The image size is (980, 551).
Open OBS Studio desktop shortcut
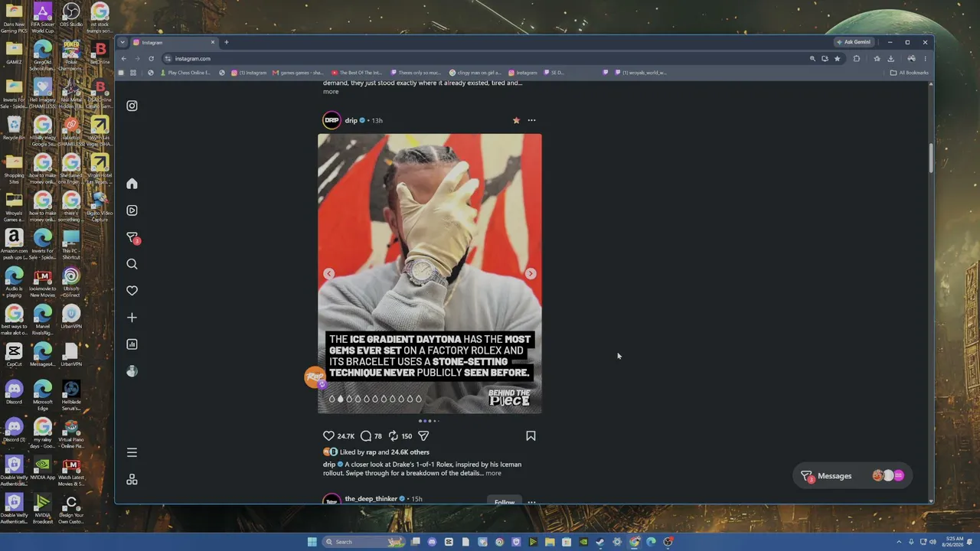pos(71,15)
